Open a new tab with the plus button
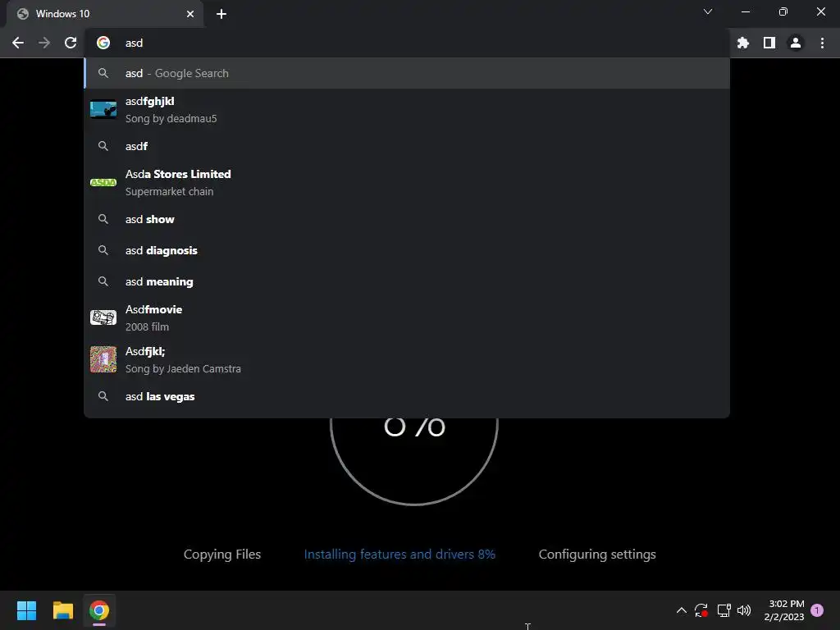Screen dimensions: 840x630 pos(221,14)
